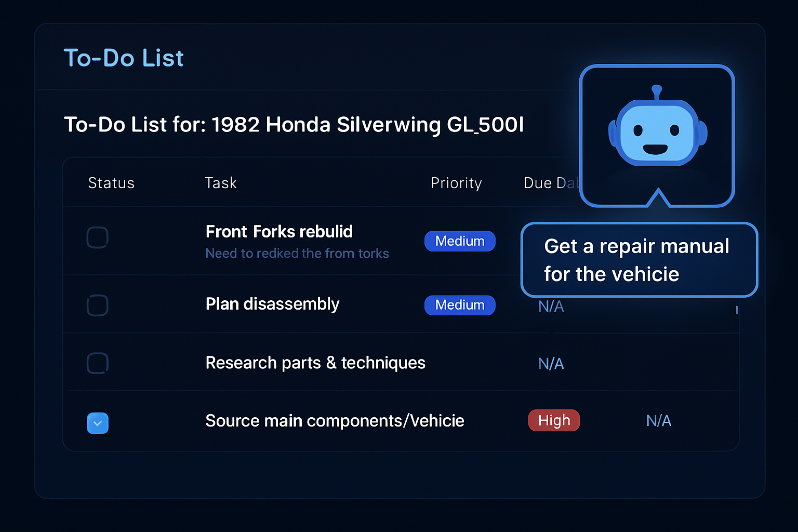Viewport: 798px width, 532px height.
Task: Click the 'Get a repair manual' suggestion bubble
Action: point(639,260)
